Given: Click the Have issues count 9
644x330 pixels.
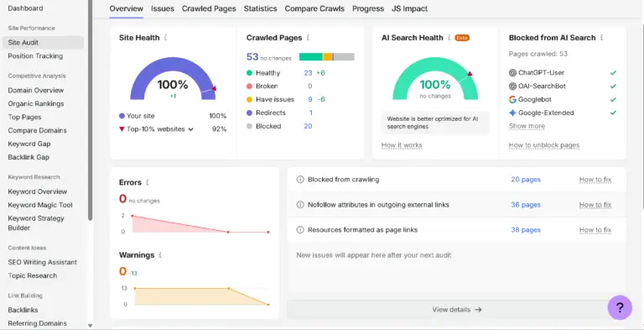Looking at the screenshot, I should coord(310,100).
